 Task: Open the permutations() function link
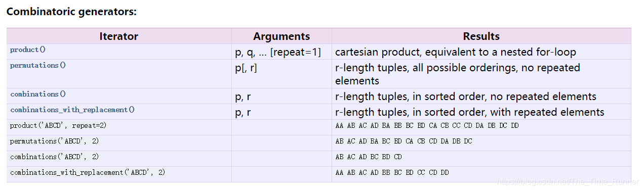(38, 65)
